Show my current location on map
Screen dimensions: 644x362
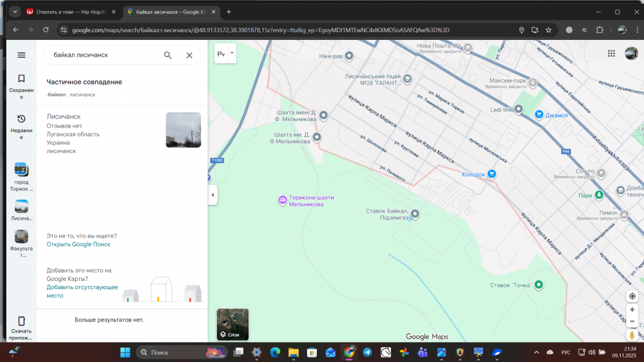click(x=632, y=296)
